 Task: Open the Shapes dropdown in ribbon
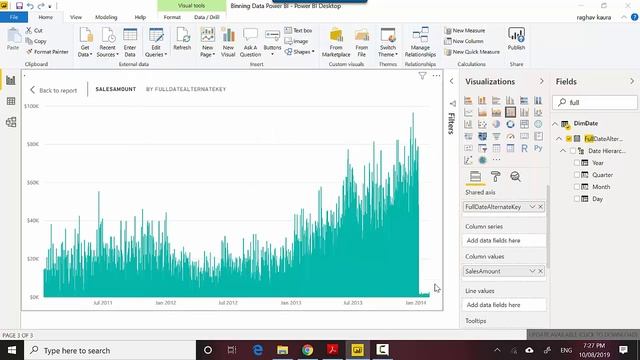coord(300,52)
